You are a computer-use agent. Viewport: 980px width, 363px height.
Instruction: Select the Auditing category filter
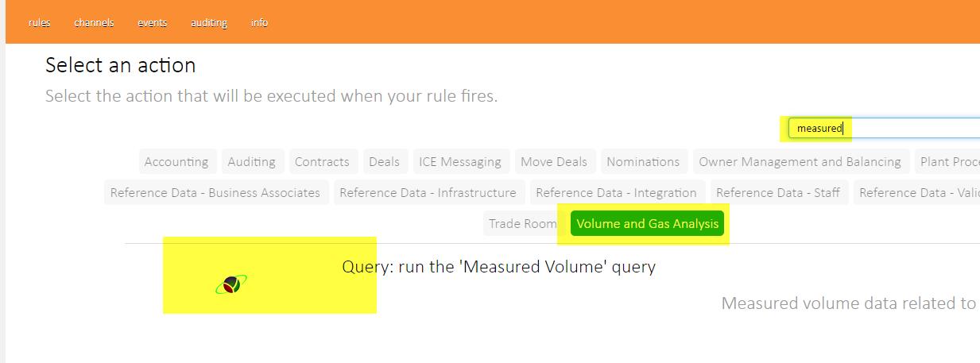[x=251, y=161]
